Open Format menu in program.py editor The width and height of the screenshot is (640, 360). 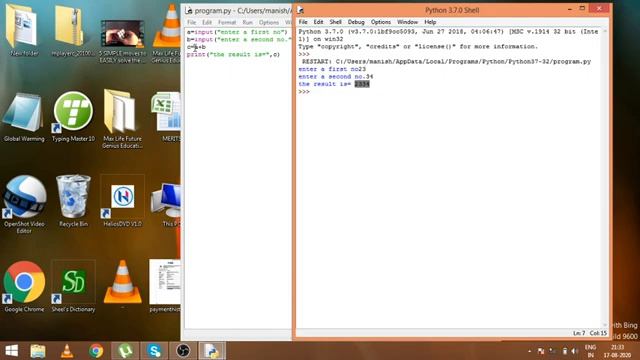click(x=227, y=22)
